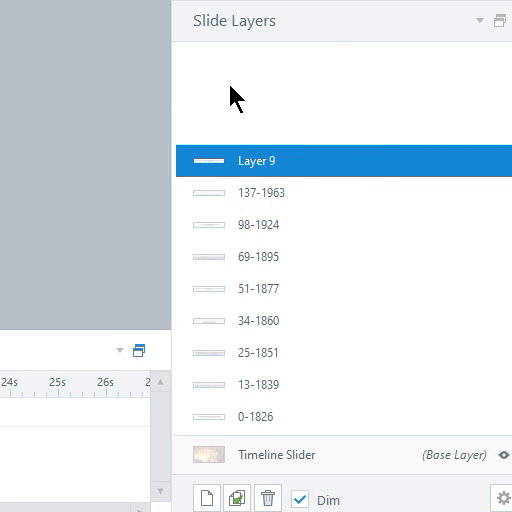The height and width of the screenshot is (512, 512).
Task: Select the 69-1895 layer
Action: [x=344, y=257]
